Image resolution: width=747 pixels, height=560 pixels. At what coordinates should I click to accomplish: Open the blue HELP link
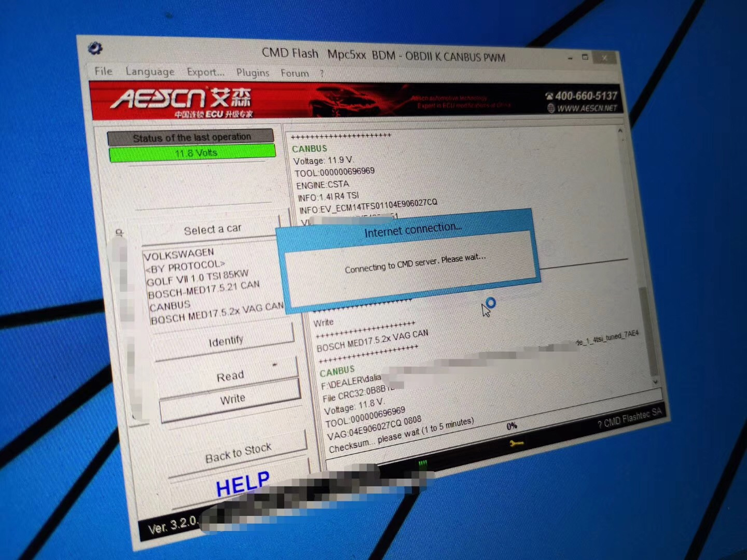[x=242, y=484]
